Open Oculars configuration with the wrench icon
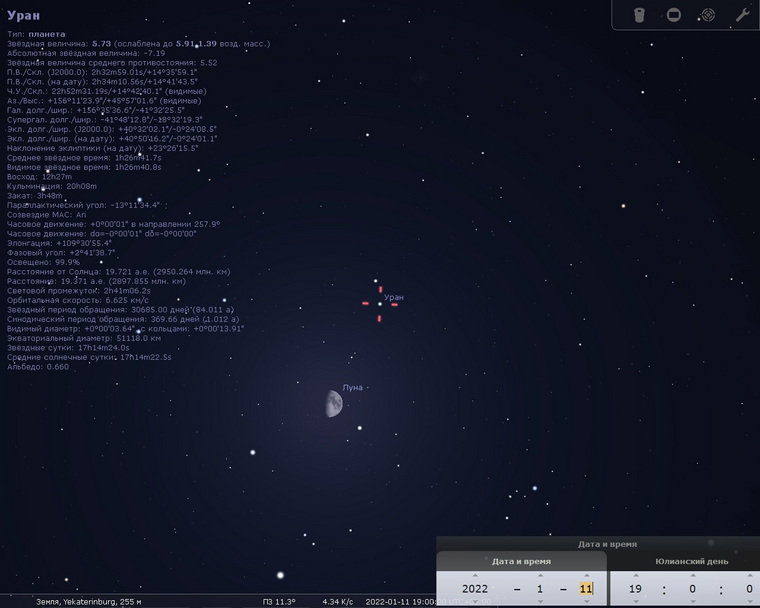This screenshot has width=760, height=608. (743, 15)
